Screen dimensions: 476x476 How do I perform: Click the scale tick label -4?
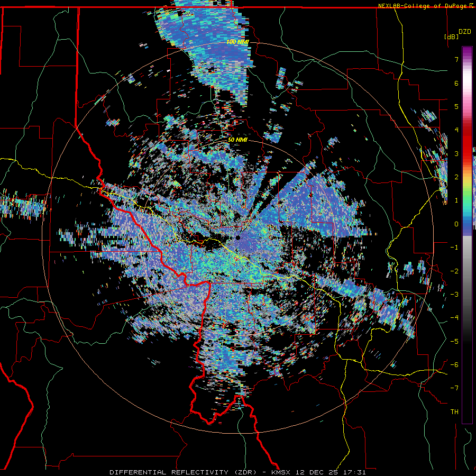tap(454, 318)
